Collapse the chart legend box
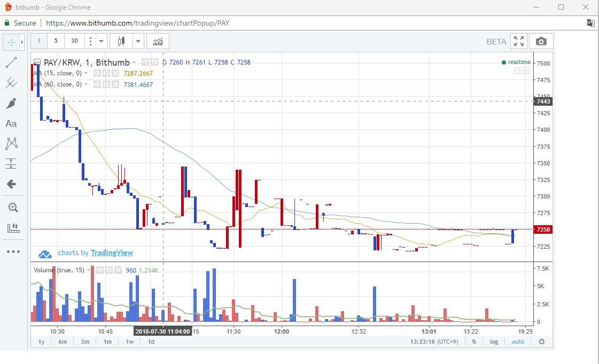 pos(37,62)
